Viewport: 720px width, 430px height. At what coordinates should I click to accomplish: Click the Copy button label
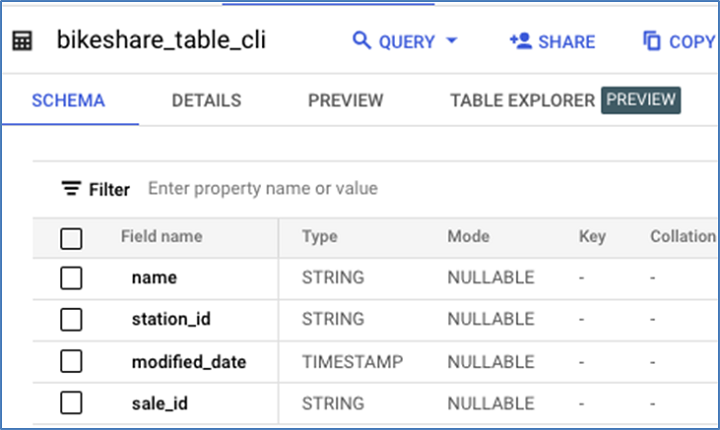692,42
